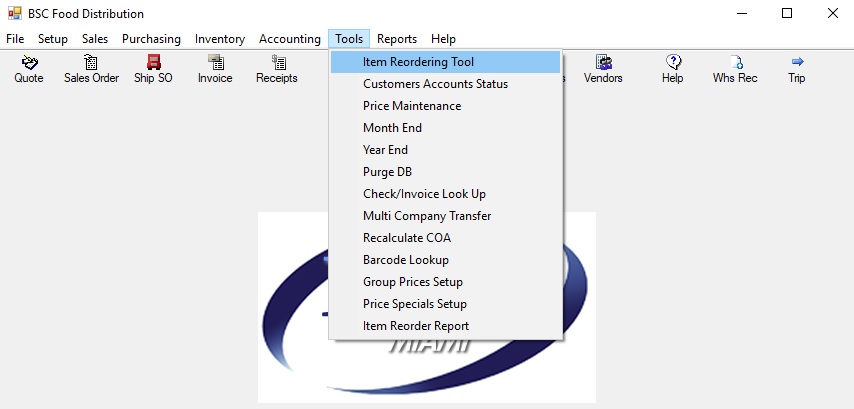Open the Purchasing menu
Image resolution: width=854 pixels, height=409 pixels.
(x=151, y=39)
